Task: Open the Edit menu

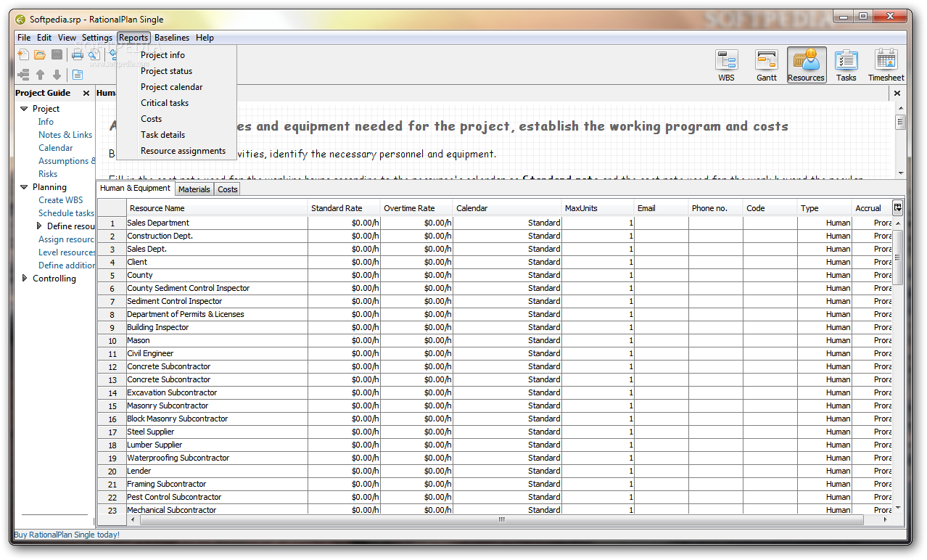Action: 44,38
